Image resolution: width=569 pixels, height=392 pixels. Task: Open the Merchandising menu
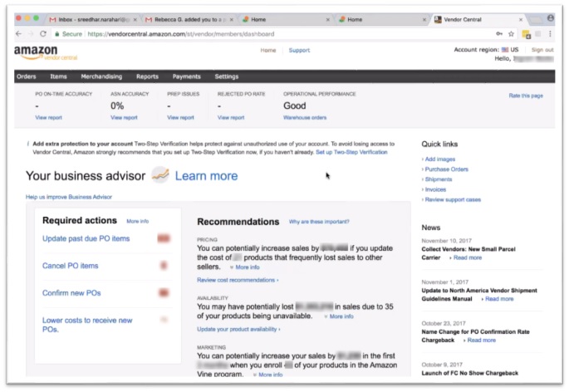pyautogui.click(x=101, y=76)
